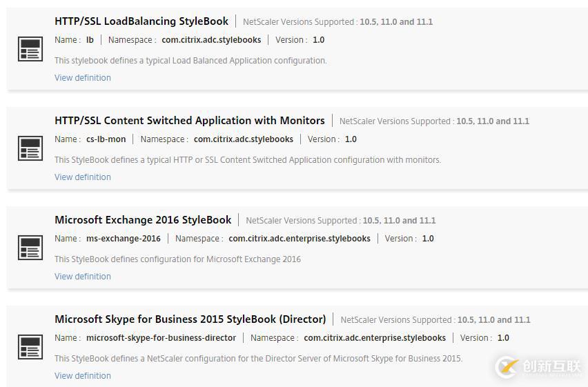
Task: View definition of Content Switched Application StyleBook
Action: coord(83,177)
